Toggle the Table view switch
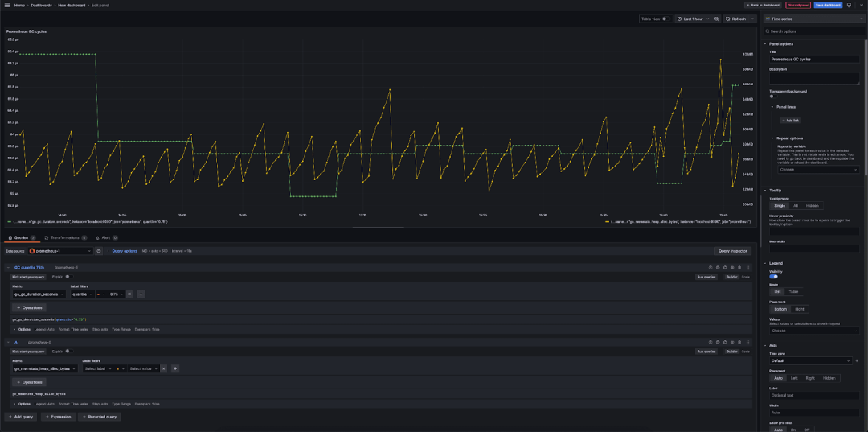The height and width of the screenshot is (432, 868). pyautogui.click(x=665, y=19)
